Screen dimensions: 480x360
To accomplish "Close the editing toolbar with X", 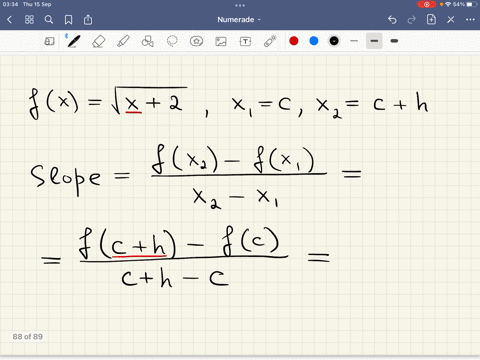I will click(451, 20).
